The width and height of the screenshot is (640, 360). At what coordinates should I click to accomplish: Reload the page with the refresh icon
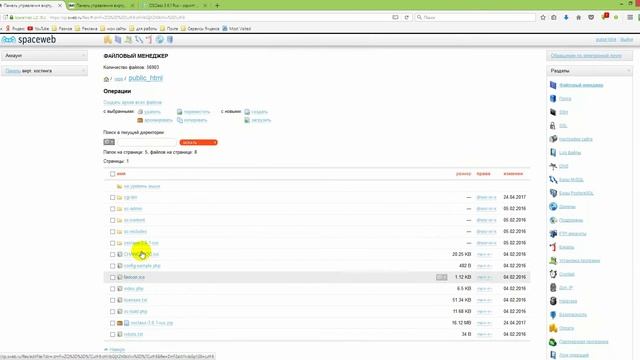tap(407, 18)
